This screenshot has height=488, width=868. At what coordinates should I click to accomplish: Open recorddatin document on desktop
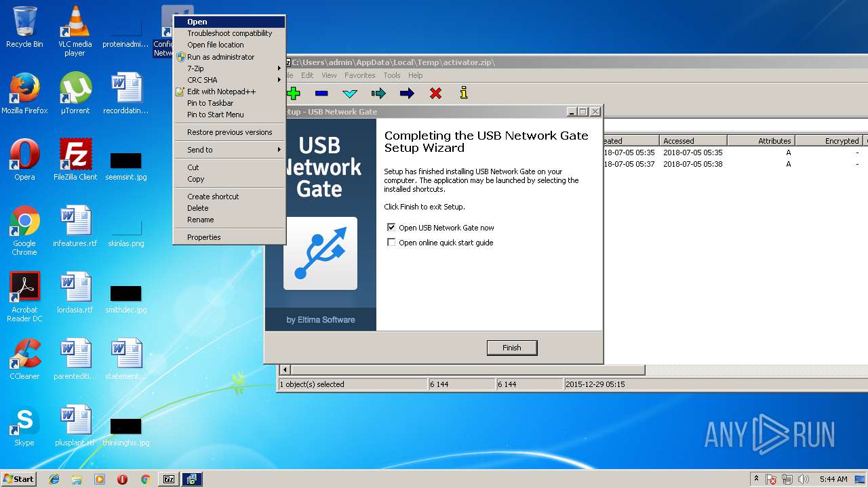(125, 94)
